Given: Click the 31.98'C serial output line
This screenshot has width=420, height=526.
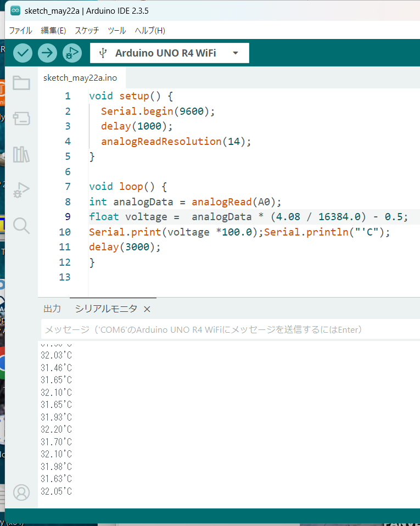Looking at the screenshot, I should coord(56,467).
